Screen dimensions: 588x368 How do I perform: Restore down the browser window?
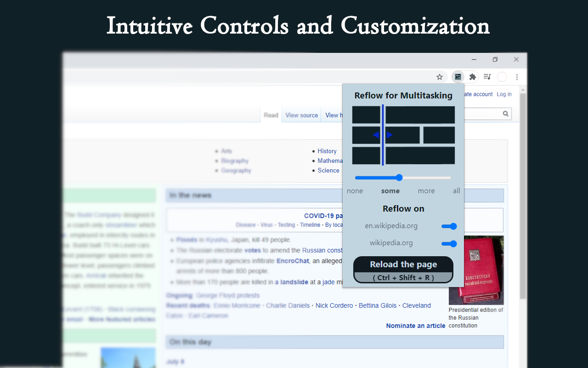495,59
